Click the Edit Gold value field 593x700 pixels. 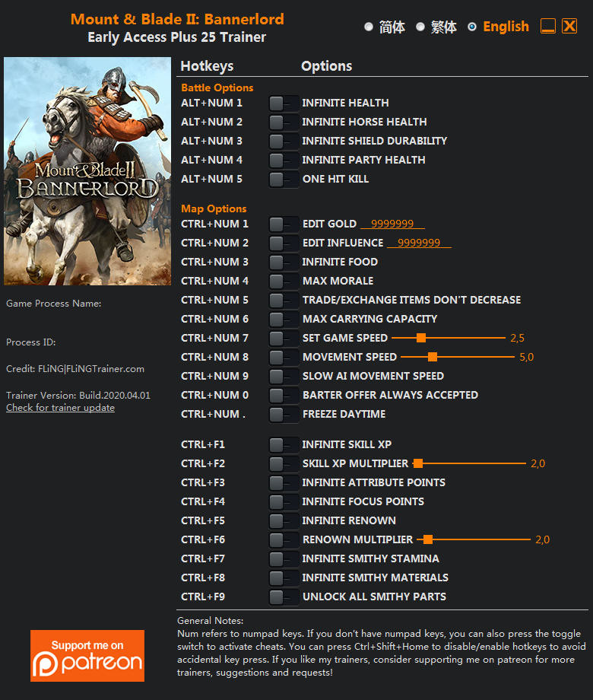click(392, 224)
